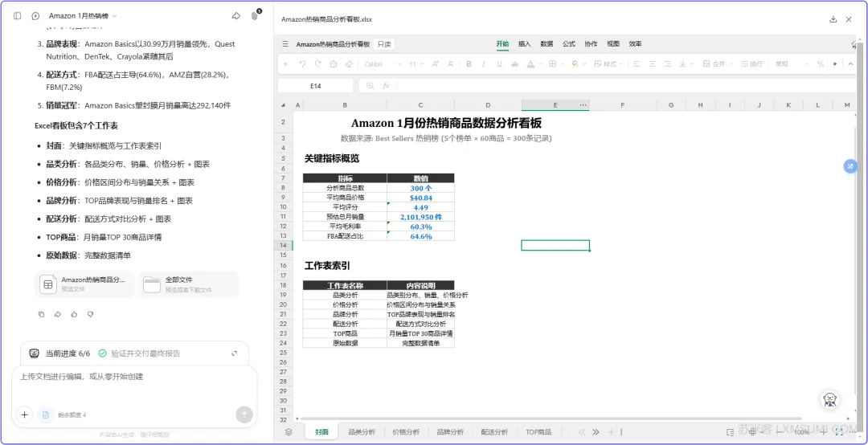Click the format painter icon
This screenshot has width=868, height=445.
point(334,64)
